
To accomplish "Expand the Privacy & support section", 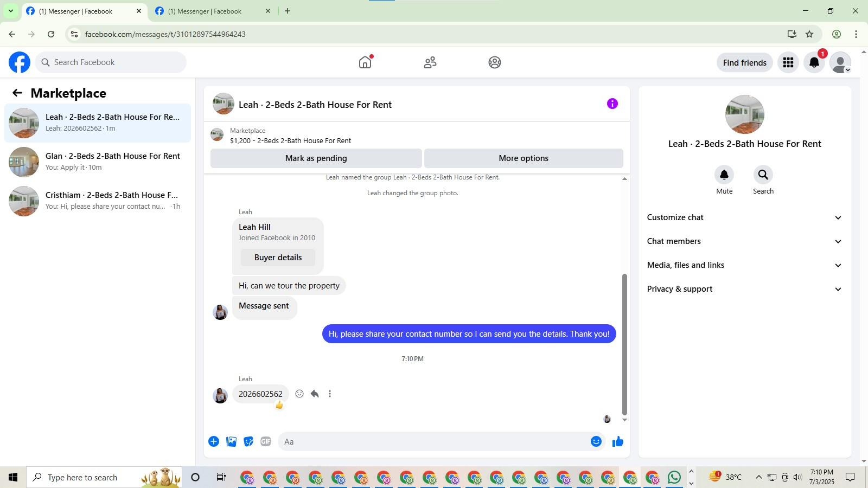I will click(744, 289).
